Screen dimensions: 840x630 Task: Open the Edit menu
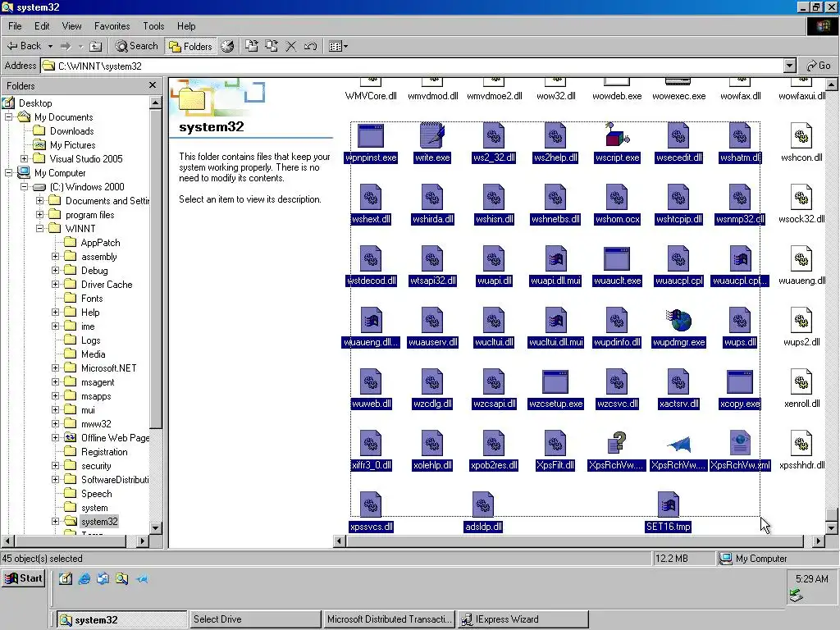pyautogui.click(x=42, y=25)
